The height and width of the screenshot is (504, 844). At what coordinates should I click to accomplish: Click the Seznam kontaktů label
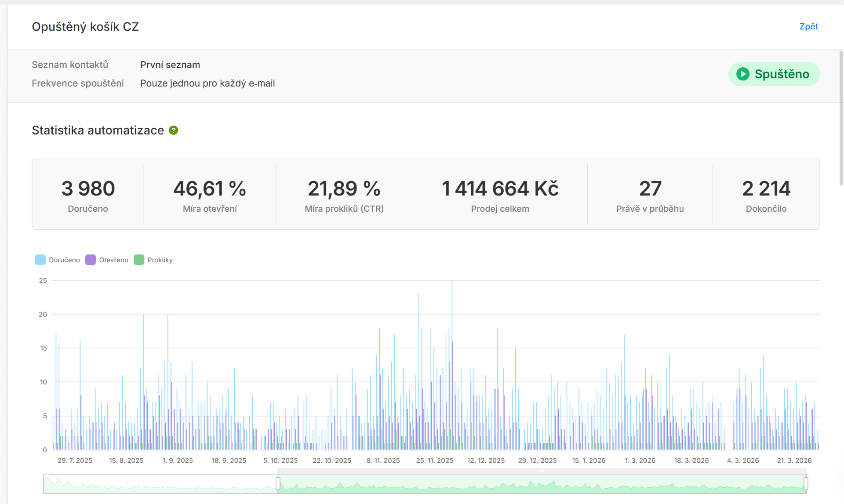(x=70, y=65)
